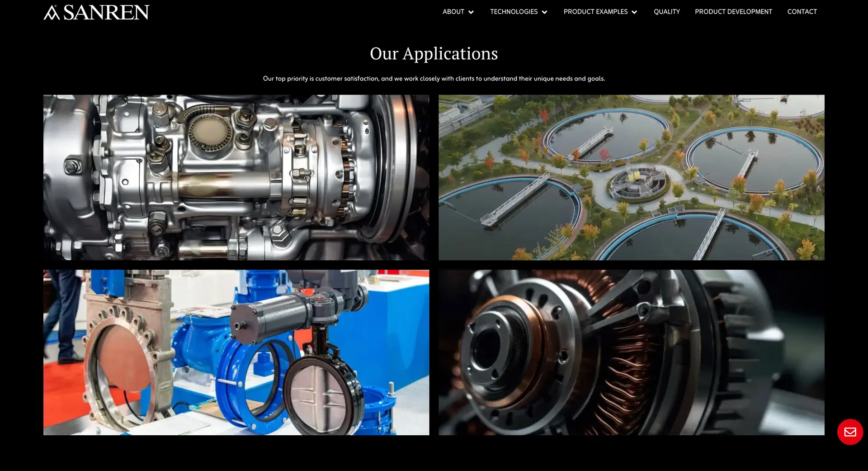Screen dimensions: 868x471
Task: Select the PRODUCT EXAMPLES menu label
Action: [595, 12]
